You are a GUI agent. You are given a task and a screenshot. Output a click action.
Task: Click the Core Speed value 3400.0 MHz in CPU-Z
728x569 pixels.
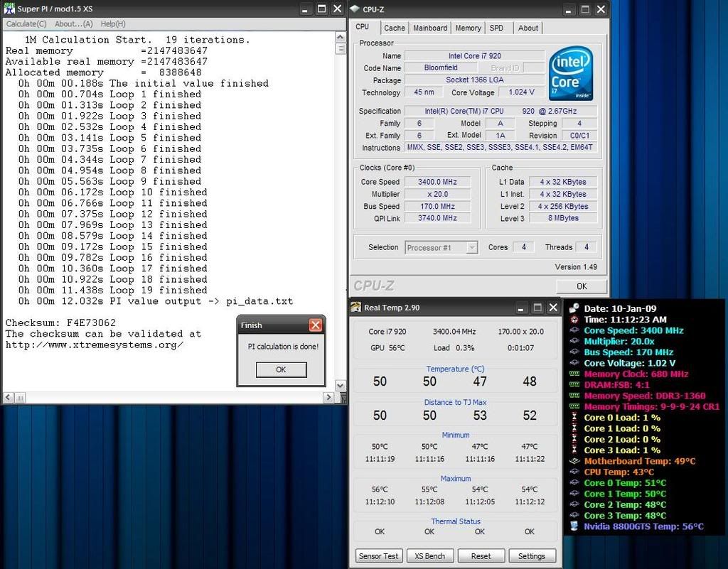(x=437, y=182)
